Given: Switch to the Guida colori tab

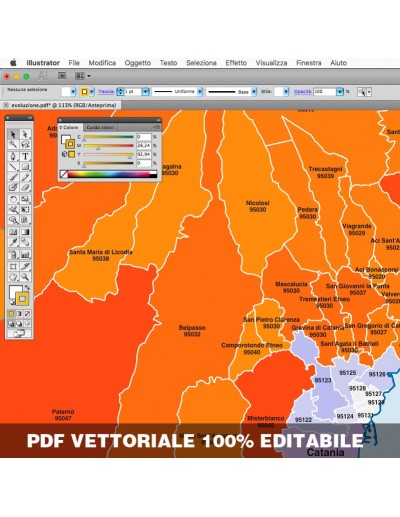Looking at the screenshot, I should (x=100, y=127).
